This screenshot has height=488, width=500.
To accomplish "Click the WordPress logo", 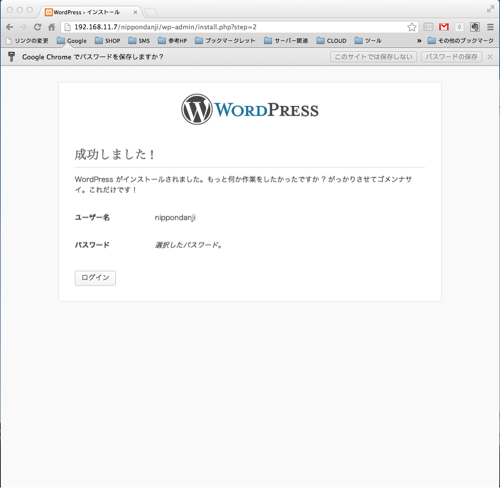I will click(250, 109).
